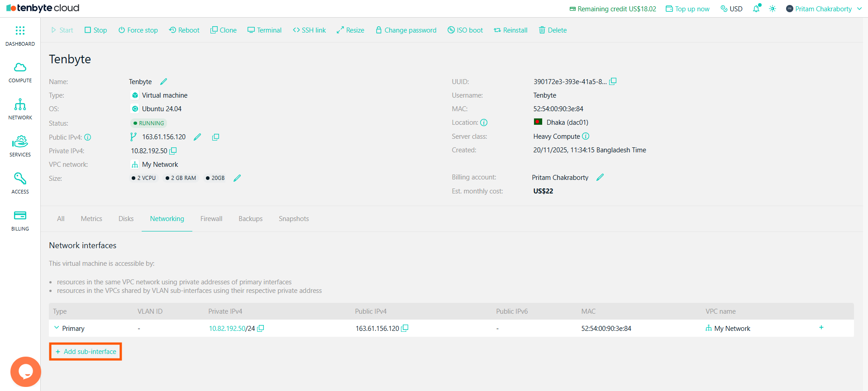Open the Terminal for the VM
This screenshot has height=391, width=868.
(x=264, y=30)
